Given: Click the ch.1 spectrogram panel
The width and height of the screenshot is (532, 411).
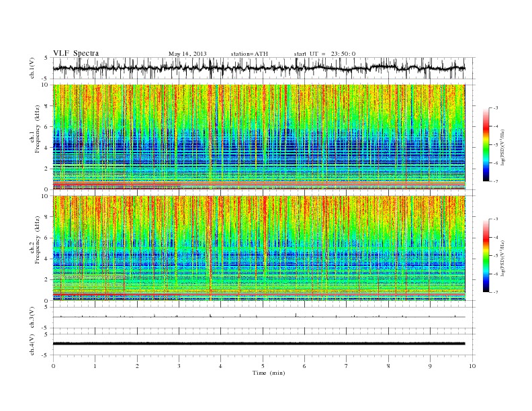Looking at the screenshot, I should [x=259, y=137].
